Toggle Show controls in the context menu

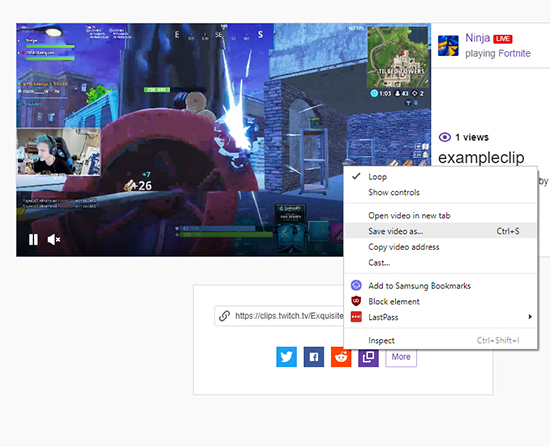(x=394, y=192)
